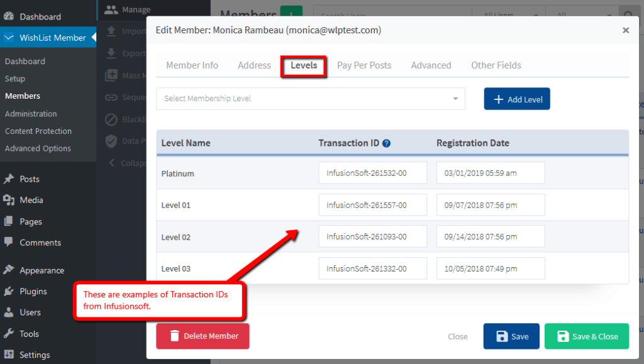Screen dimensions: 644x364
Task: Click the Mass Move plus-box icon
Action: [111, 75]
